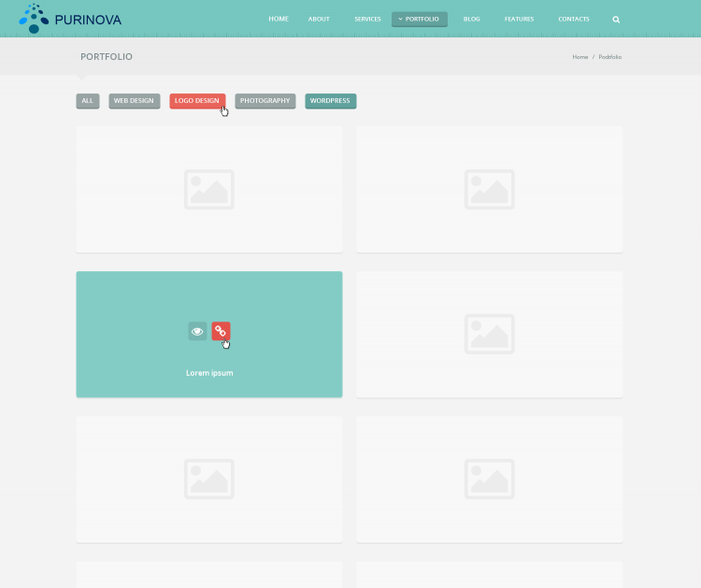Image resolution: width=701 pixels, height=588 pixels.
Task: Filter portfolio by Web Design
Action: 134,101
